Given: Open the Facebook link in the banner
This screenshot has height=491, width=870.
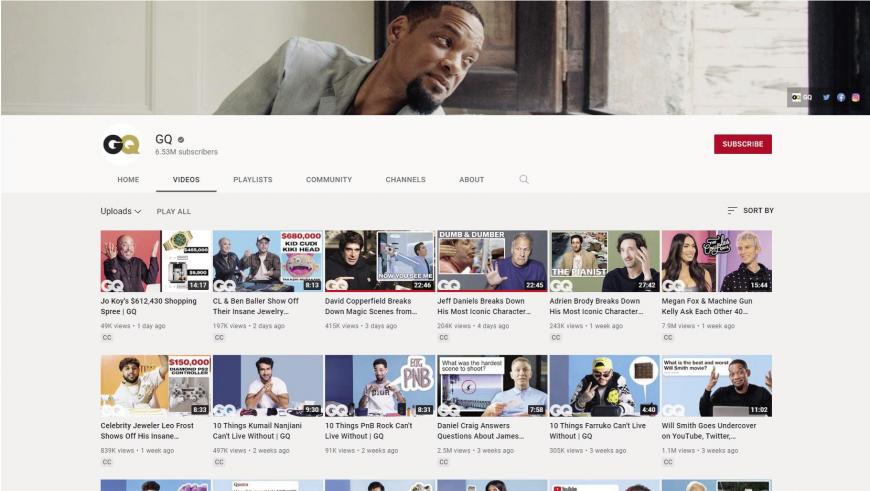Looking at the screenshot, I should pyautogui.click(x=841, y=97).
